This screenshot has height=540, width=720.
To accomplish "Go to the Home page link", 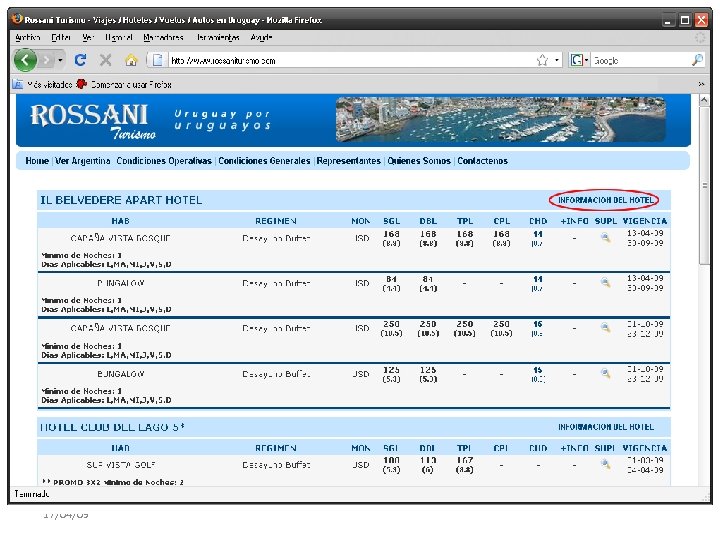I will [37, 161].
